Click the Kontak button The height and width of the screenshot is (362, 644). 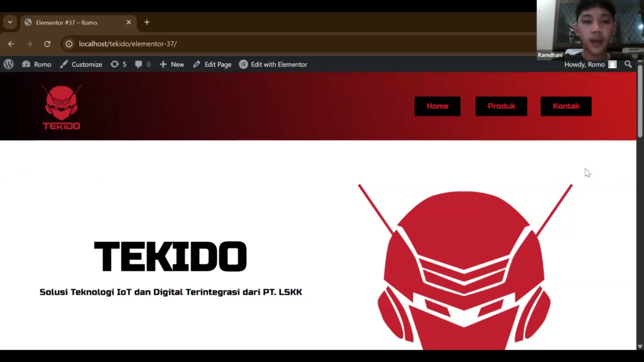coord(566,106)
